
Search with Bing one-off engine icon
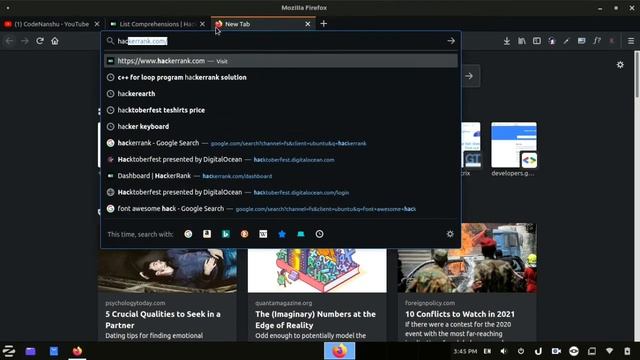pyautogui.click(x=226, y=234)
